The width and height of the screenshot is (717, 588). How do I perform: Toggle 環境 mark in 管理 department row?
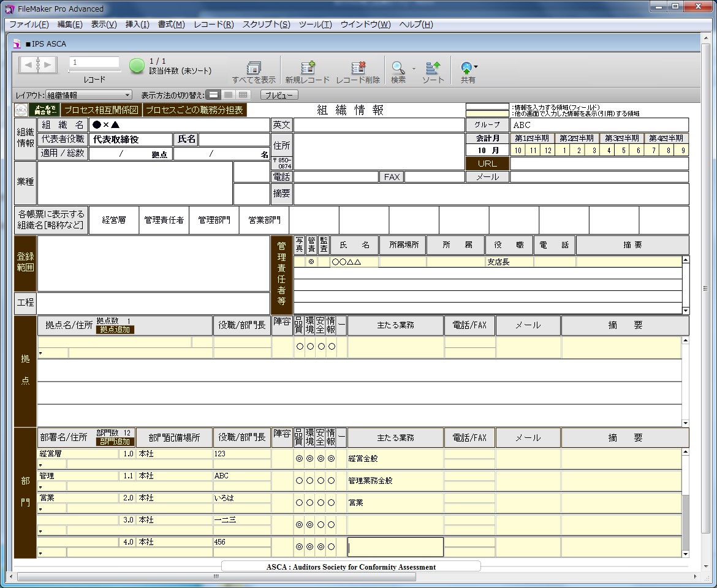[x=310, y=481]
